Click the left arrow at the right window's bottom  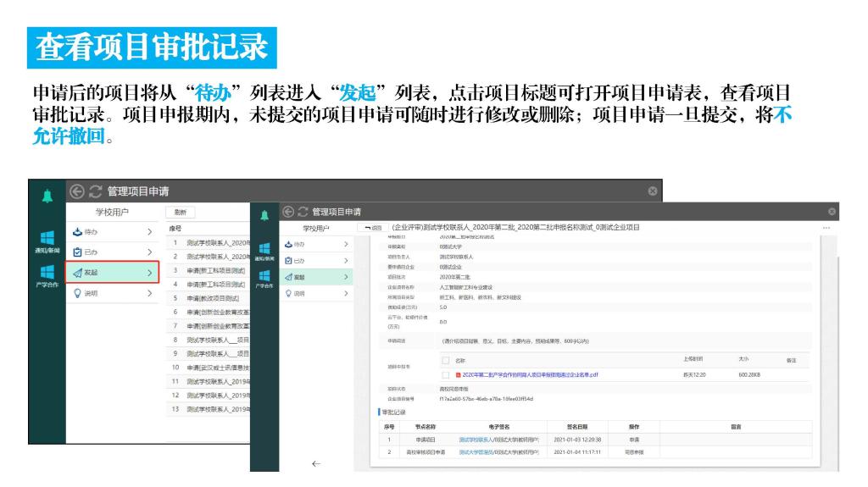click(x=315, y=463)
